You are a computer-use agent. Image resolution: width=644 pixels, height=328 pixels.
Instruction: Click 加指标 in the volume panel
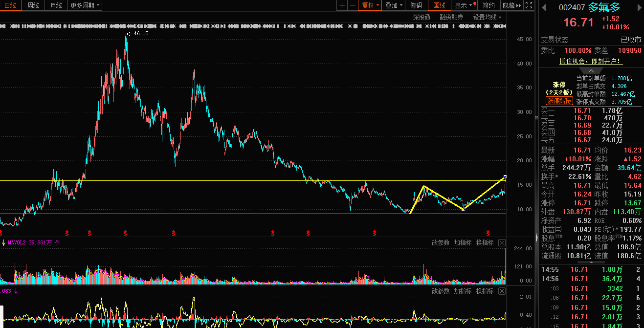(463, 242)
